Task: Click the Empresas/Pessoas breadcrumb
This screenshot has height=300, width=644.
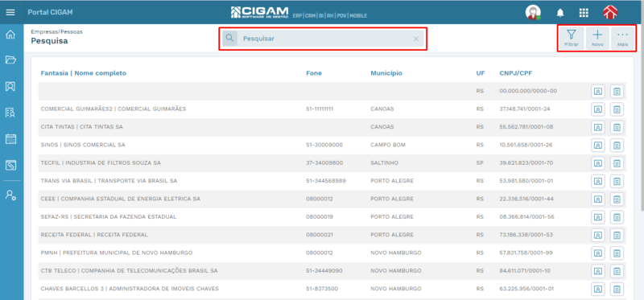Action: (56, 31)
